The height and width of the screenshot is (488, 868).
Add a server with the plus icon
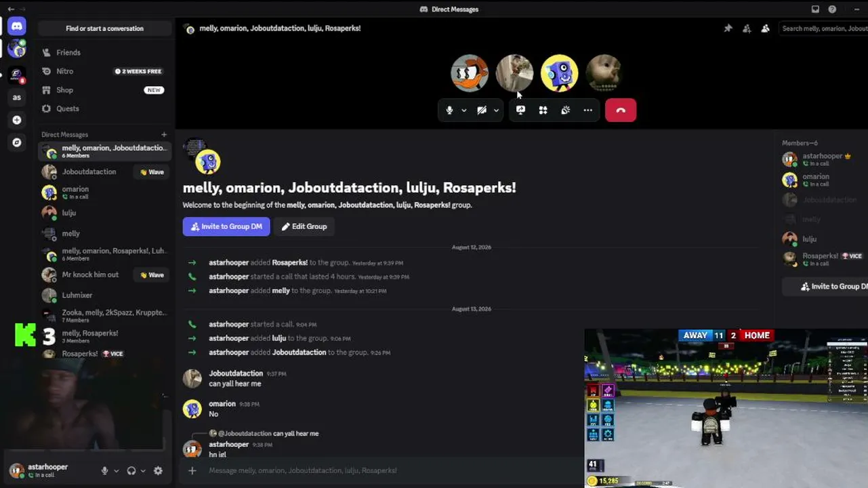click(17, 120)
